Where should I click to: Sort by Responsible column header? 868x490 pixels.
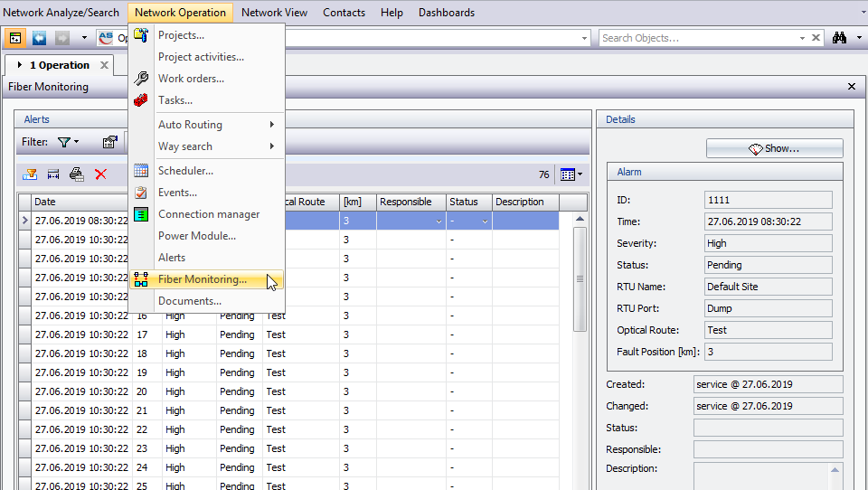point(411,203)
